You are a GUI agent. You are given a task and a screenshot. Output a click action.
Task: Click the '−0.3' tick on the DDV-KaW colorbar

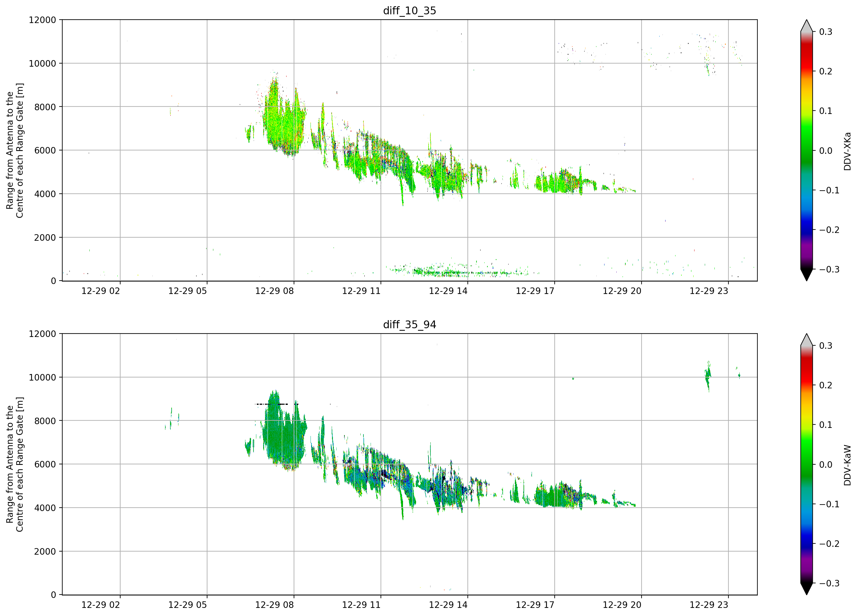tap(829, 583)
